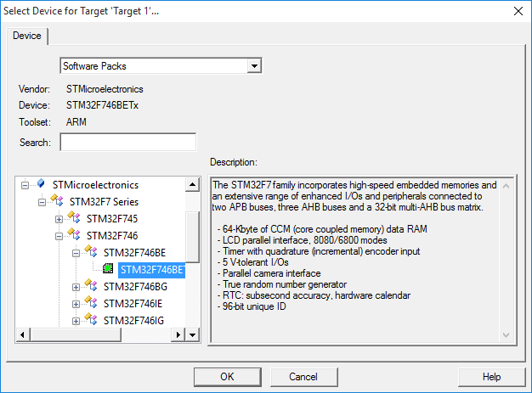Switch to the Device tab

(x=27, y=36)
